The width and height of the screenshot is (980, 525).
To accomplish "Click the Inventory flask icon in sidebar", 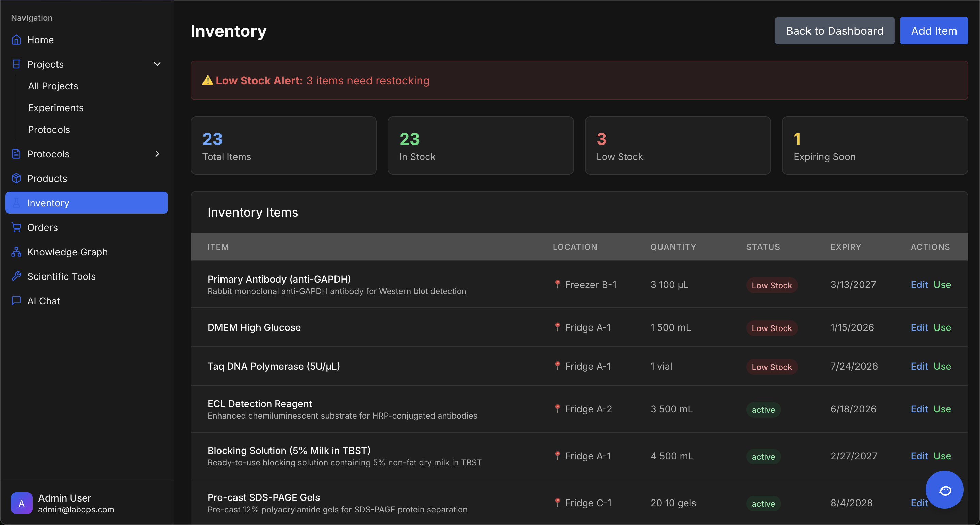I will point(16,203).
